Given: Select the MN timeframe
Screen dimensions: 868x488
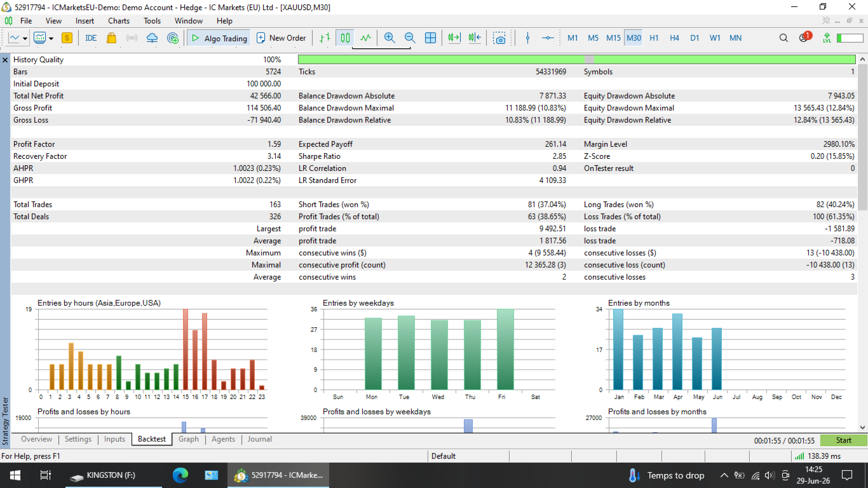Looking at the screenshot, I should pyautogui.click(x=735, y=38).
